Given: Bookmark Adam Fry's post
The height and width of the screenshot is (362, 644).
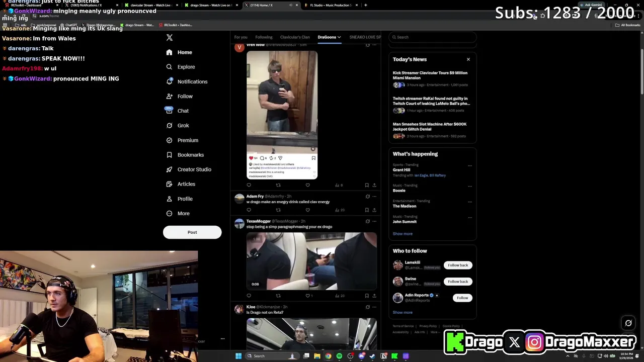Looking at the screenshot, I should (x=367, y=210).
